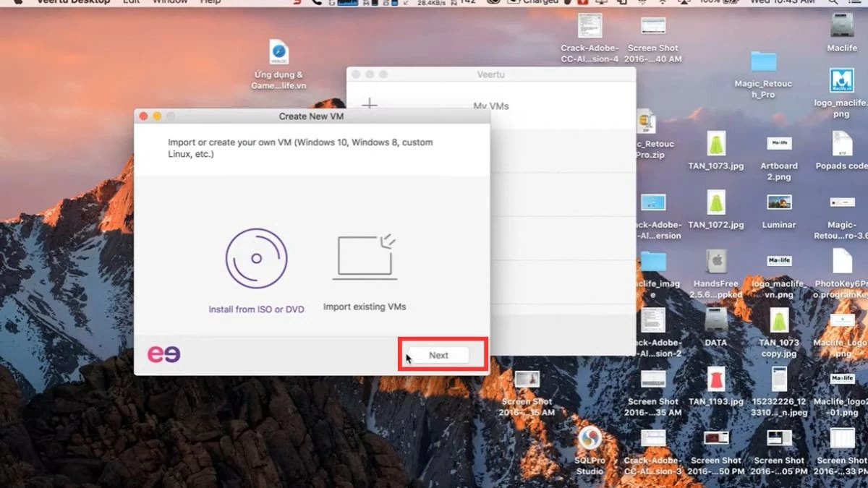Click the Wi-Fi icon in the menu bar
Image resolution: width=868 pixels, height=488 pixels.
663,4
